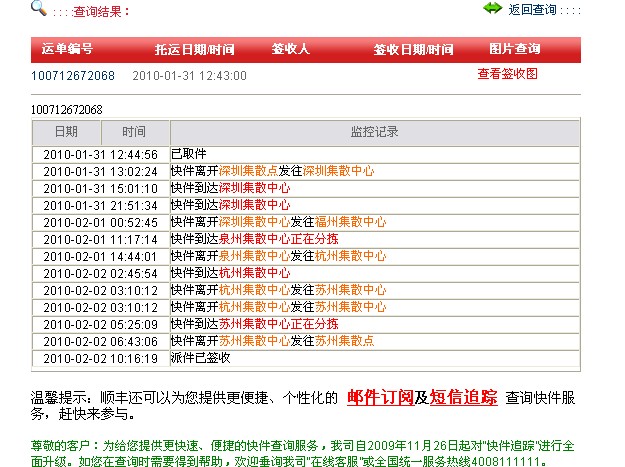Open the 邮件订阅 email subscription link
The width and height of the screenshot is (625, 467).
pyautogui.click(x=381, y=397)
